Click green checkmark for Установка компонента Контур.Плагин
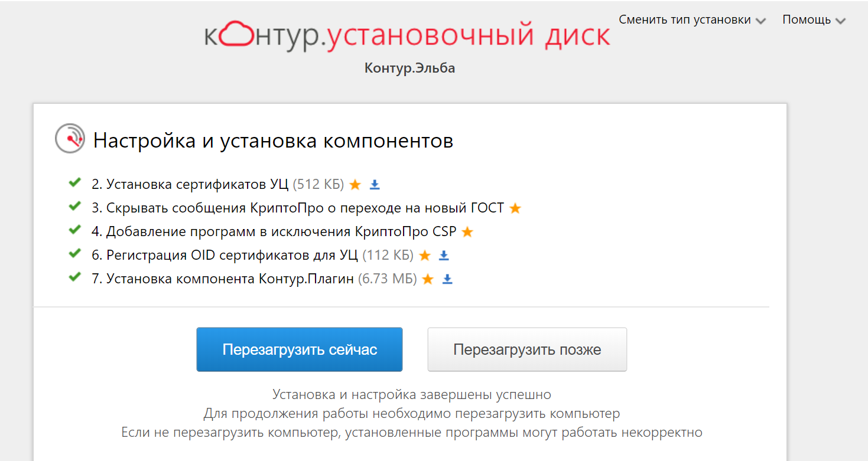 [x=74, y=277]
